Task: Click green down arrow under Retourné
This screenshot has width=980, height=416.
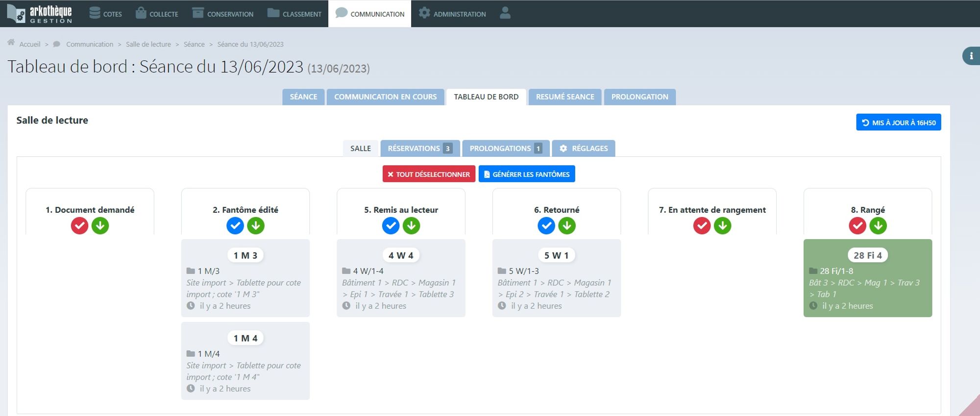Action: click(567, 226)
